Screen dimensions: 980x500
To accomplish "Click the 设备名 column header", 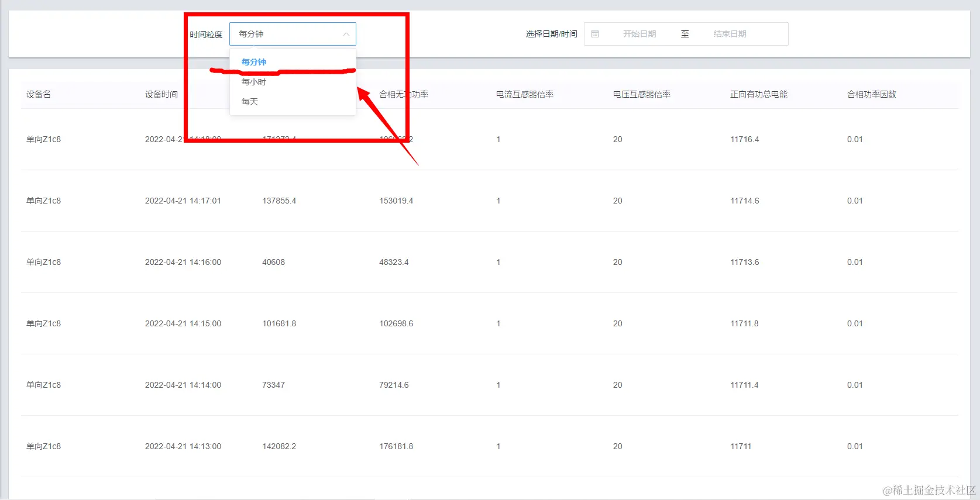I will coord(39,94).
